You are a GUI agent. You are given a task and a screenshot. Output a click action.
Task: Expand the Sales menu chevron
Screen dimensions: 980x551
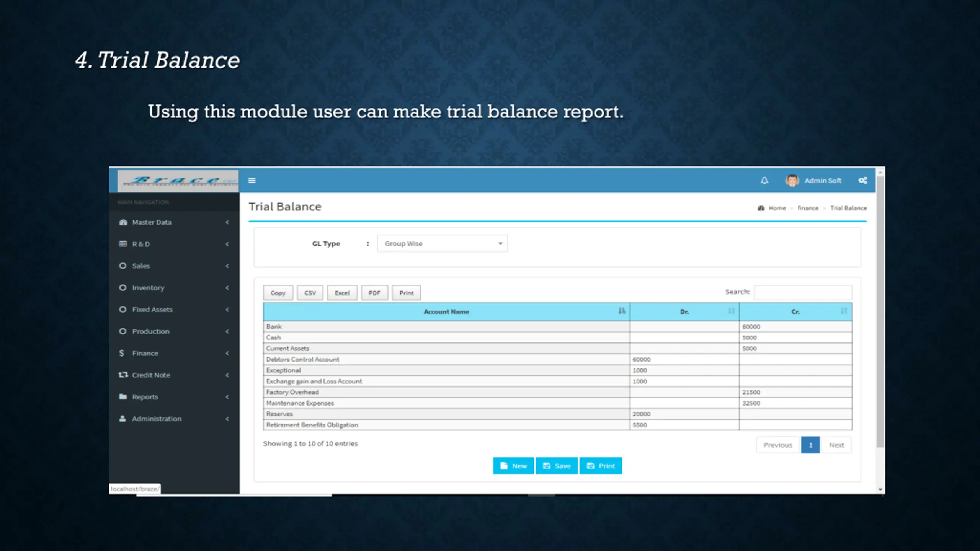tap(227, 266)
